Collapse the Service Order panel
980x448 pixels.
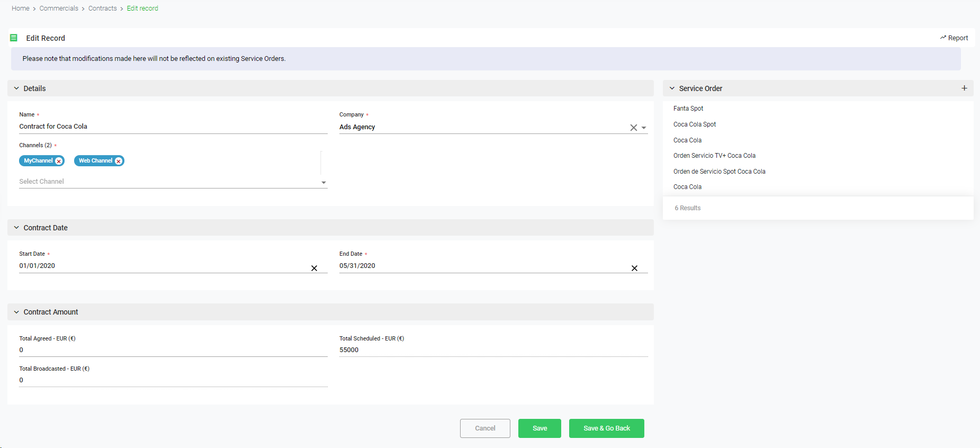(672, 88)
